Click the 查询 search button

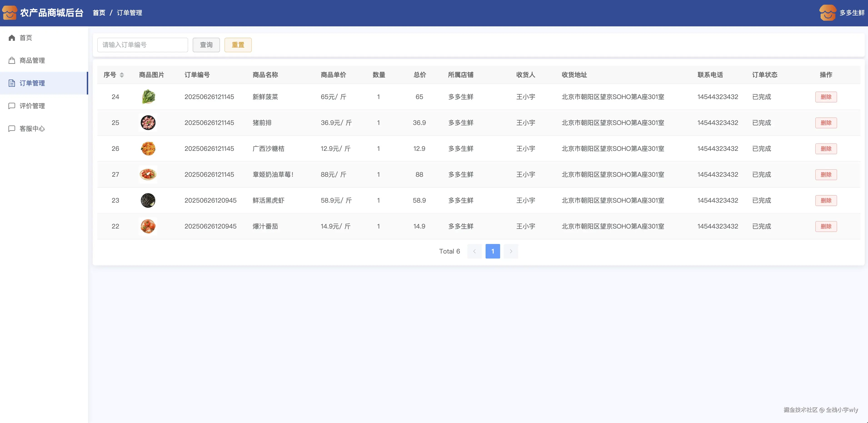206,45
